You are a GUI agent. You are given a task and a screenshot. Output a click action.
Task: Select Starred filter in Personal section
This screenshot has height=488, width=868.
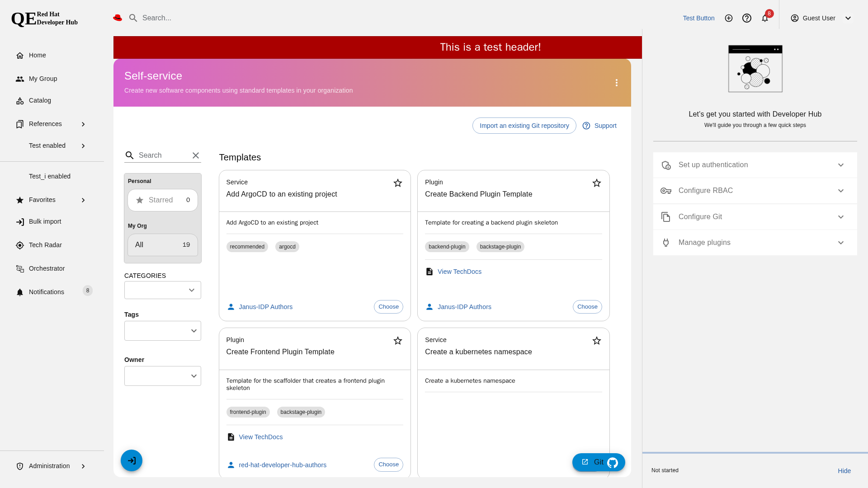click(163, 200)
